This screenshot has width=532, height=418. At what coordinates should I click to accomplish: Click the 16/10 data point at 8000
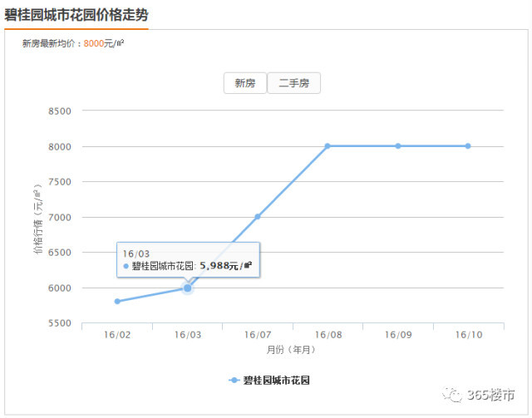click(x=468, y=146)
